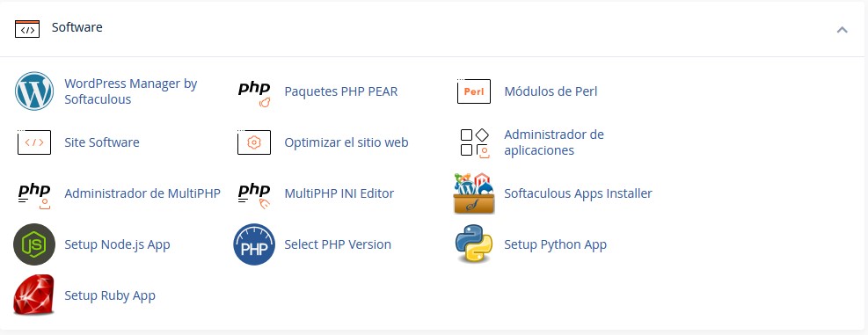The image size is (868, 335).
Task: Click the Python logo icon
Action: (474, 244)
